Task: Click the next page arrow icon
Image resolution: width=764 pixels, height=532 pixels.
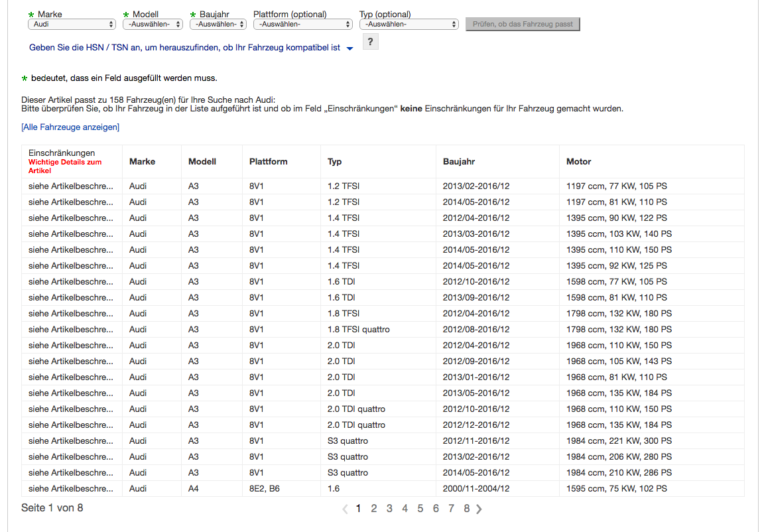Action: point(479,509)
